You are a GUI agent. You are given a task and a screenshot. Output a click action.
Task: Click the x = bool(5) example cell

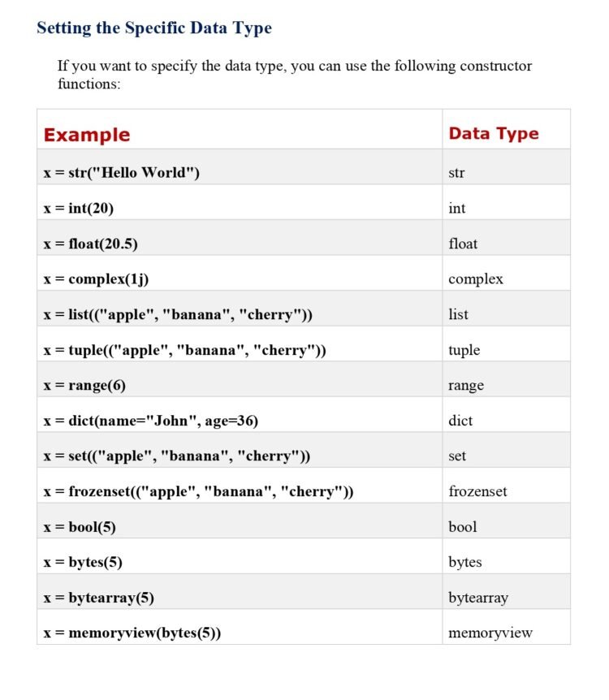(x=80, y=527)
